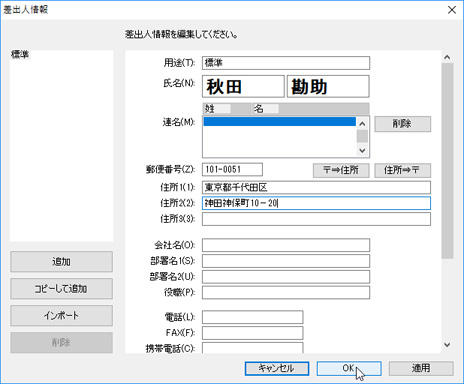Focus the 部署名2(U) input field
The width and height of the screenshot is (464, 384).
click(286, 277)
